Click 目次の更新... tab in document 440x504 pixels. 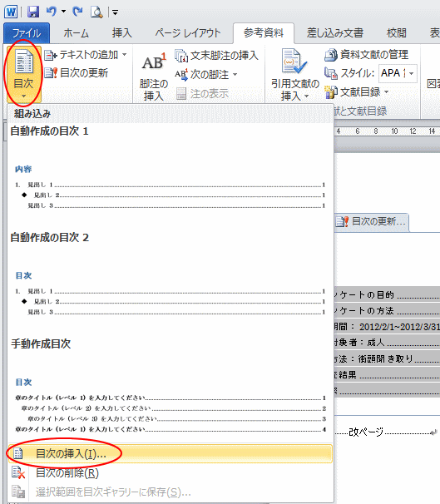coord(371,221)
